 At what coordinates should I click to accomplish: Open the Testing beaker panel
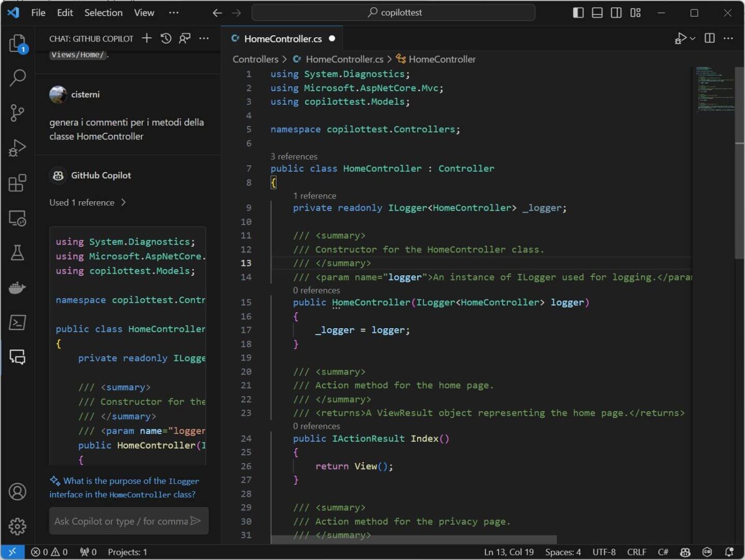pyautogui.click(x=17, y=253)
